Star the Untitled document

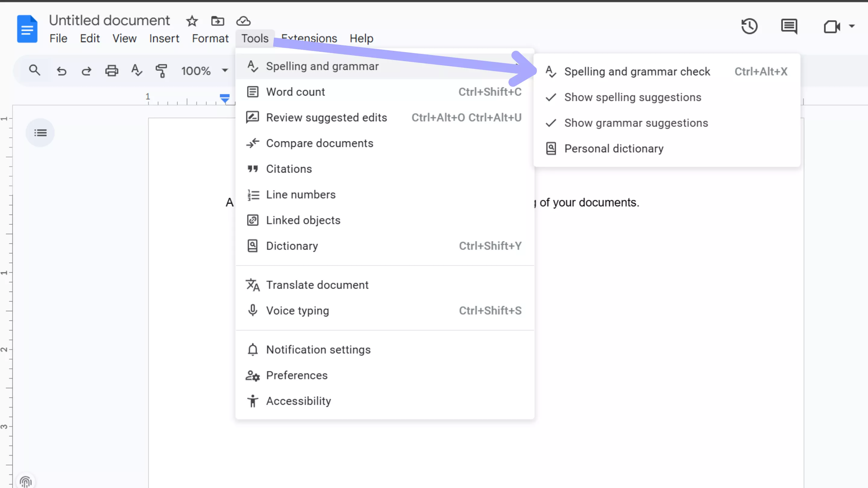pos(192,21)
